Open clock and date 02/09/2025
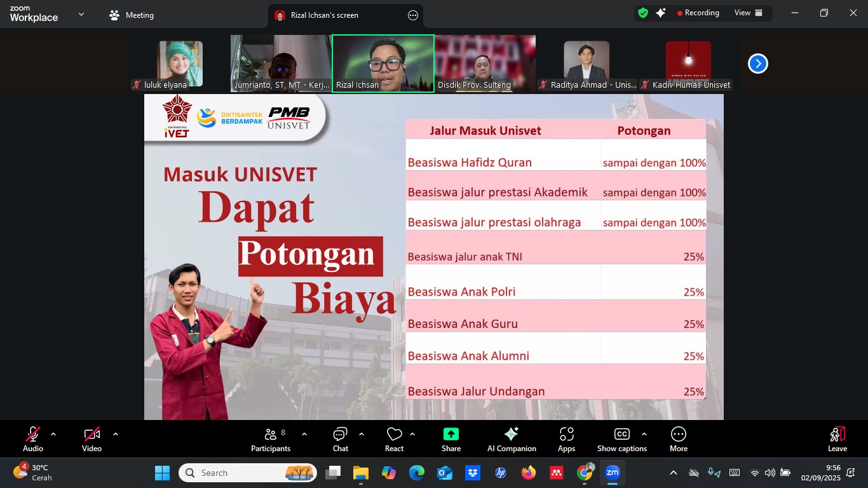The image size is (868, 488). coord(820,473)
